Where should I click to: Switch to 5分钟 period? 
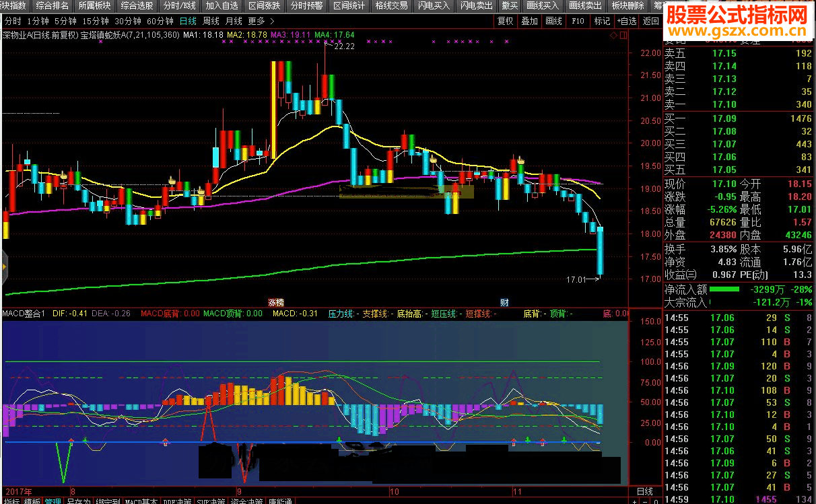pyautogui.click(x=66, y=21)
